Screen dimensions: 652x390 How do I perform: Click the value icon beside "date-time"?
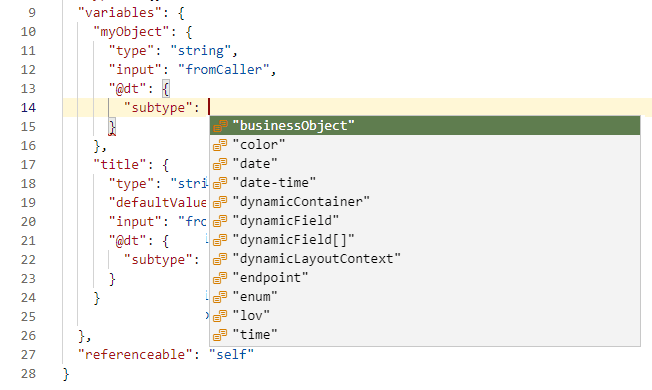pos(220,183)
